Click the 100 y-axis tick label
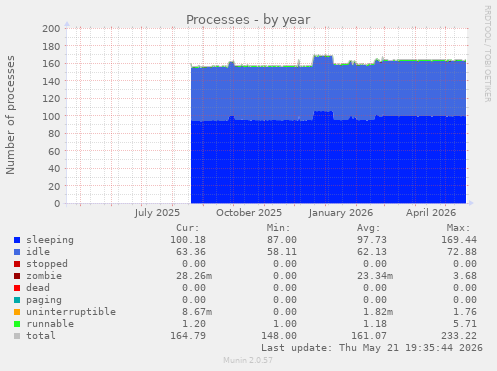Image resolution: width=497 pixels, height=371 pixels. coord(51,116)
